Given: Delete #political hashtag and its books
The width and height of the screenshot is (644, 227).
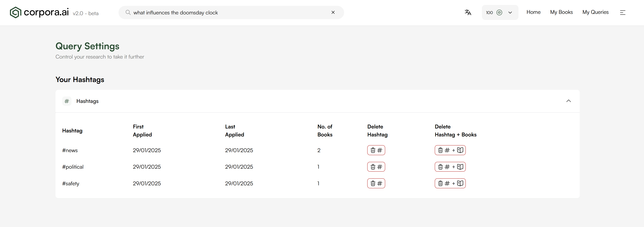Looking at the screenshot, I should (450, 167).
